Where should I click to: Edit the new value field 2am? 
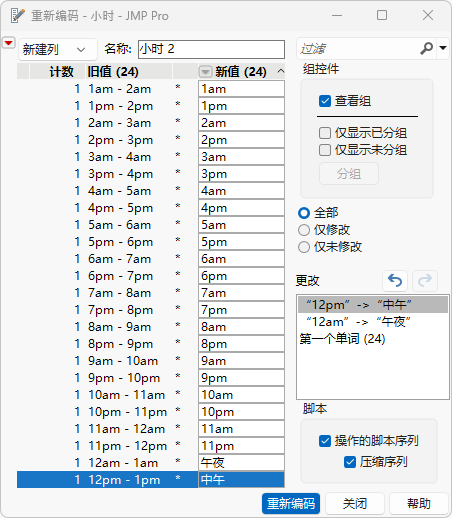(x=241, y=123)
